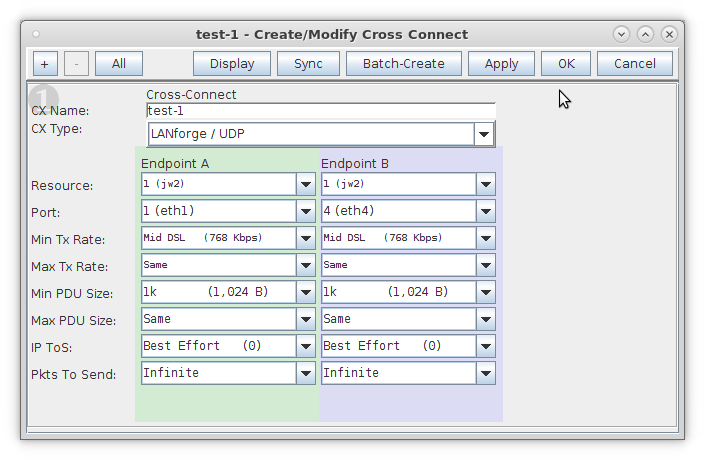Apply the cross connect settings
This screenshot has width=705, height=460.
pos(501,64)
